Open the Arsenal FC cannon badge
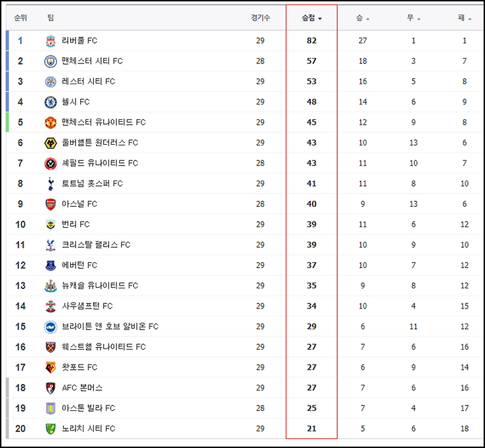485x448 pixels. (51, 204)
